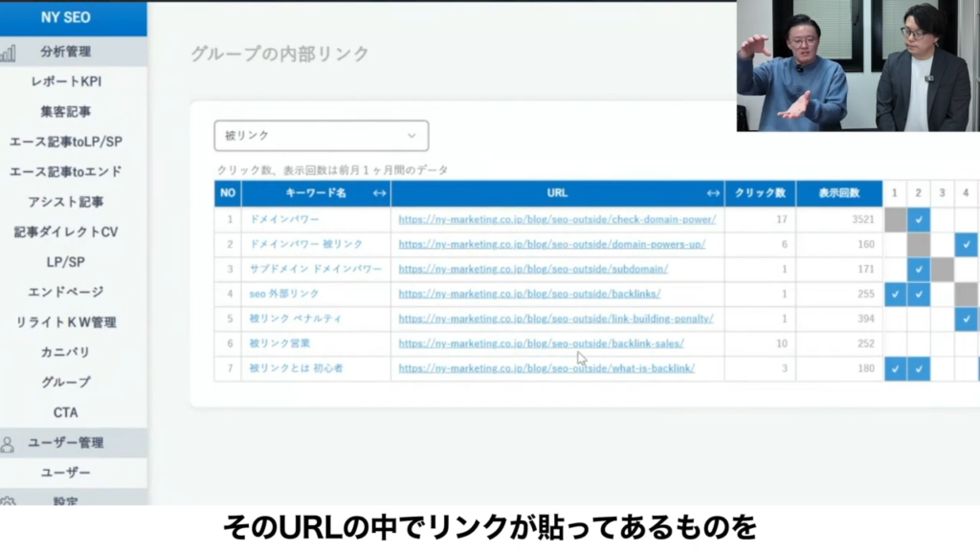The image size is (980, 551).
Task: Click the user icon beside ユーザー管理
Action: pos(8,444)
